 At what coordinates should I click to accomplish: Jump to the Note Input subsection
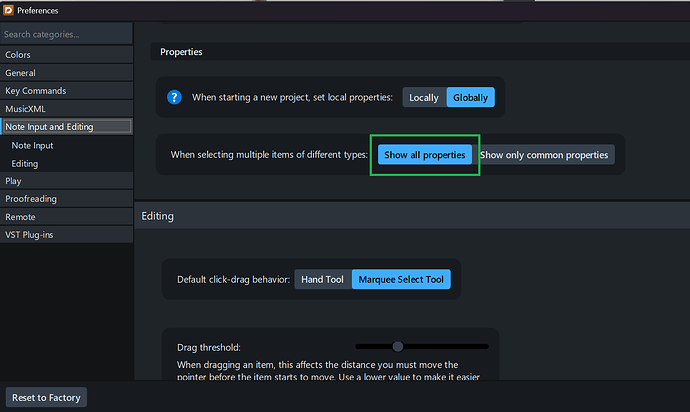pos(33,145)
